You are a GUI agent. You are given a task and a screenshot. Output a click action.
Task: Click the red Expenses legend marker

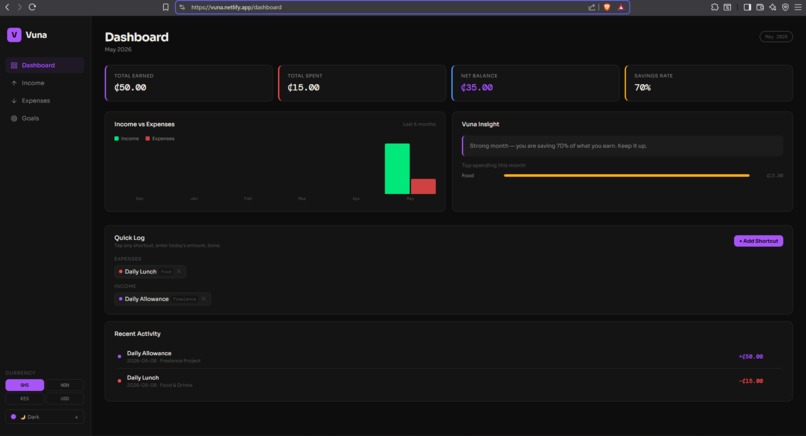click(148, 138)
